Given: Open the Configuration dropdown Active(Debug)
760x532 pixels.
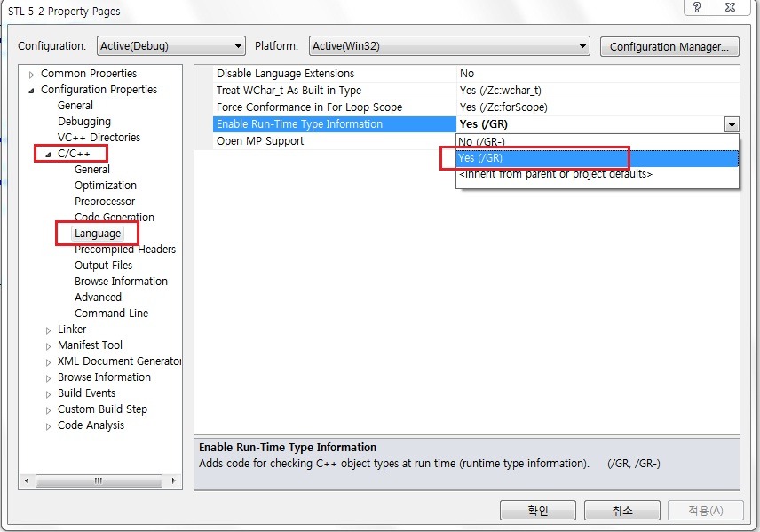Looking at the screenshot, I should pos(171,46).
